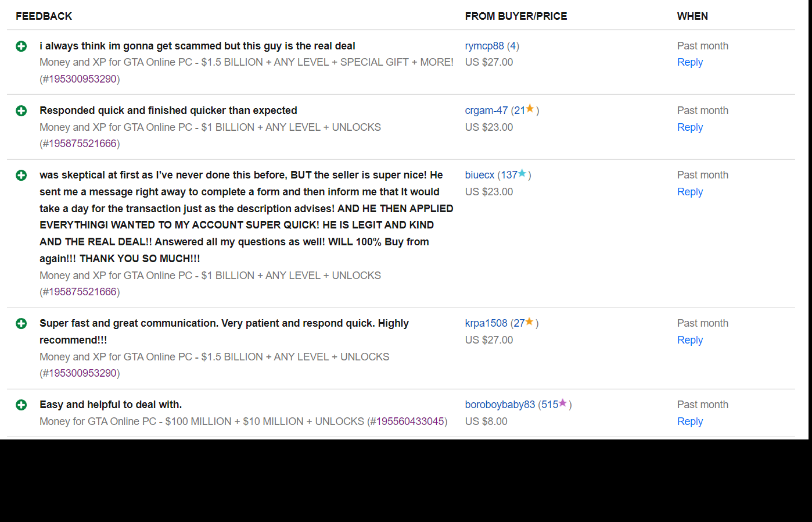Click green plus icon for krpa1508 feedback
The width and height of the screenshot is (812, 522).
tap(21, 324)
